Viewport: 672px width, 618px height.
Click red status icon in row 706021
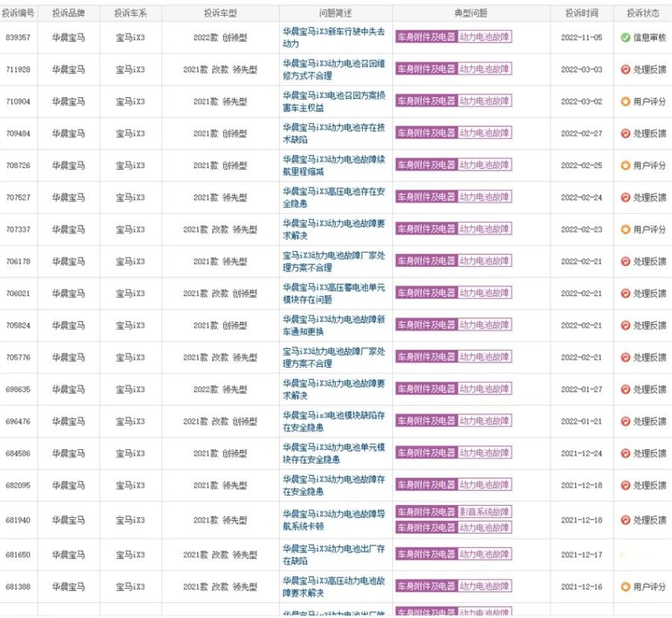coord(625,294)
